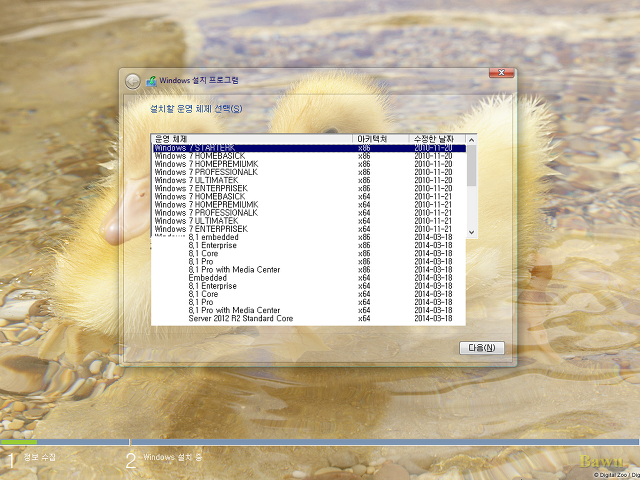Image resolution: width=640 pixels, height=480 pixels.
Task: Click the 다음(N) next button
Action: [482, 348]
